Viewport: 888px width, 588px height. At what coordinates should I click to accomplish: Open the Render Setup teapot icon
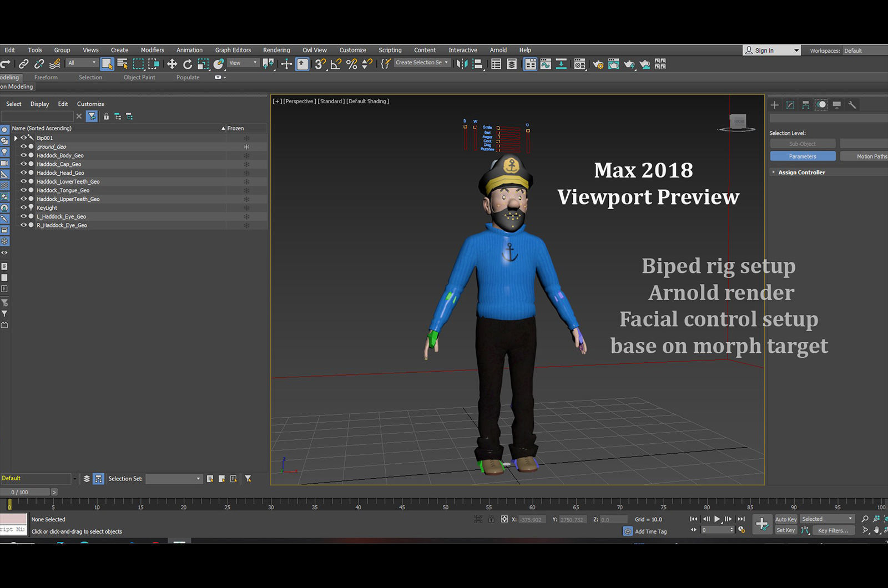598,64
